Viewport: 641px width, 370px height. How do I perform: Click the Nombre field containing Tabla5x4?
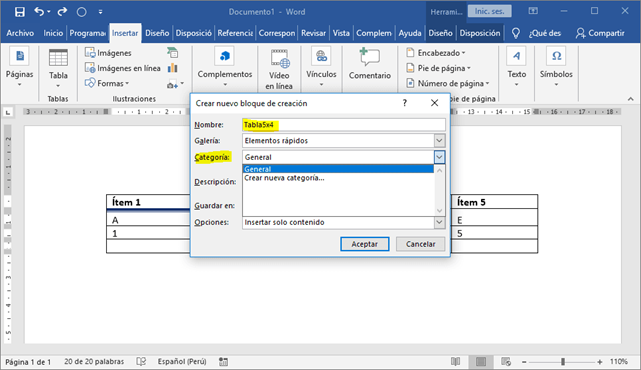tap(344, 125)
